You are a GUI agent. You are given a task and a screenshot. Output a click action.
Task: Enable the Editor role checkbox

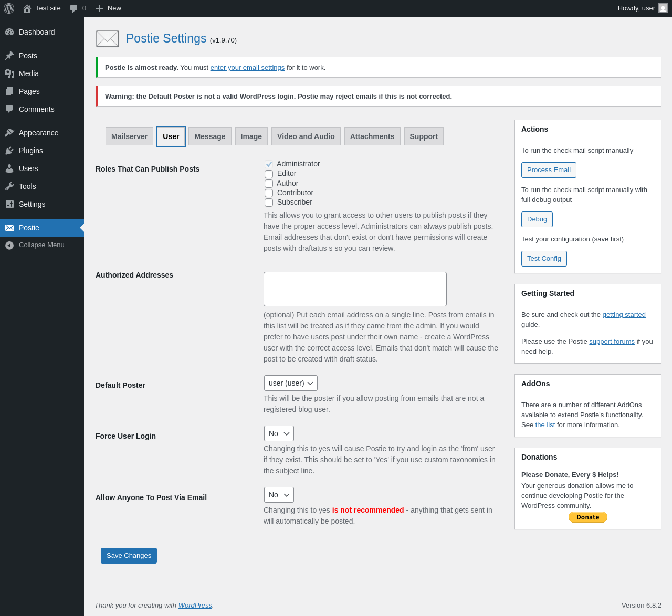(x=269, y=174)
